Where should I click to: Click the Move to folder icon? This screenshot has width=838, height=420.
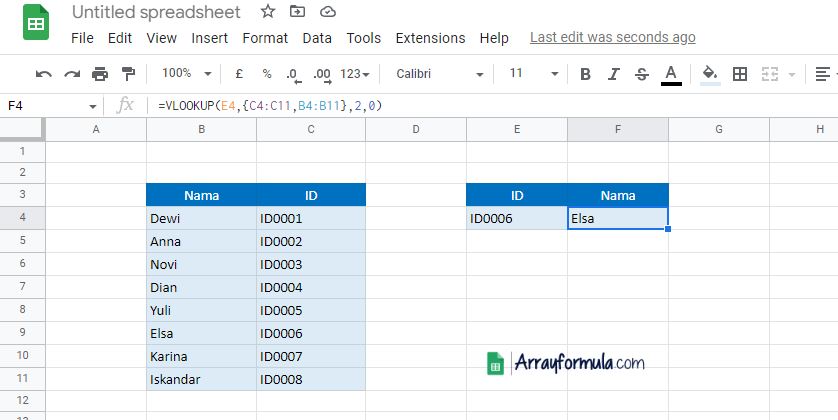coord(298,12)
